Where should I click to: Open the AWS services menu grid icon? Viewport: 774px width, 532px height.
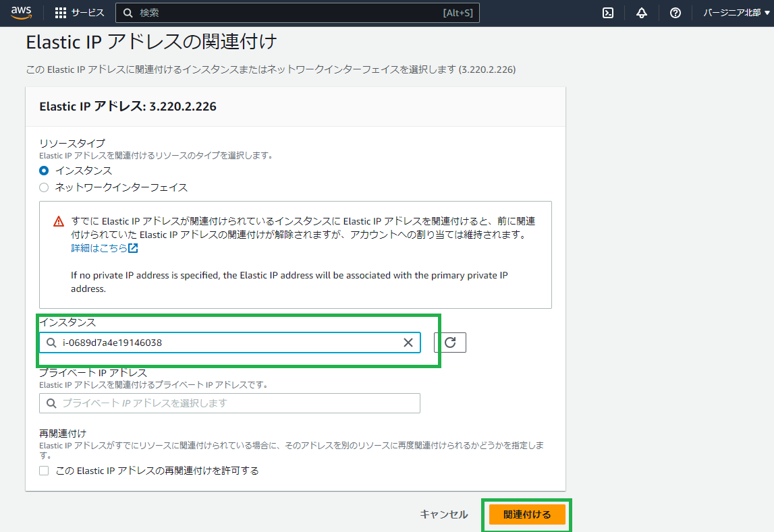[60, 12]
